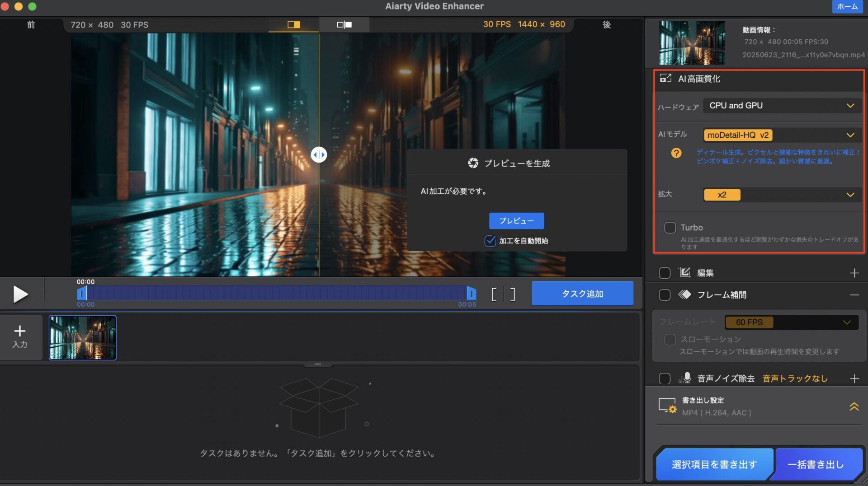
Task: Expand the 音声ノイズ除去 section with the plus
Action: point(854,379)
